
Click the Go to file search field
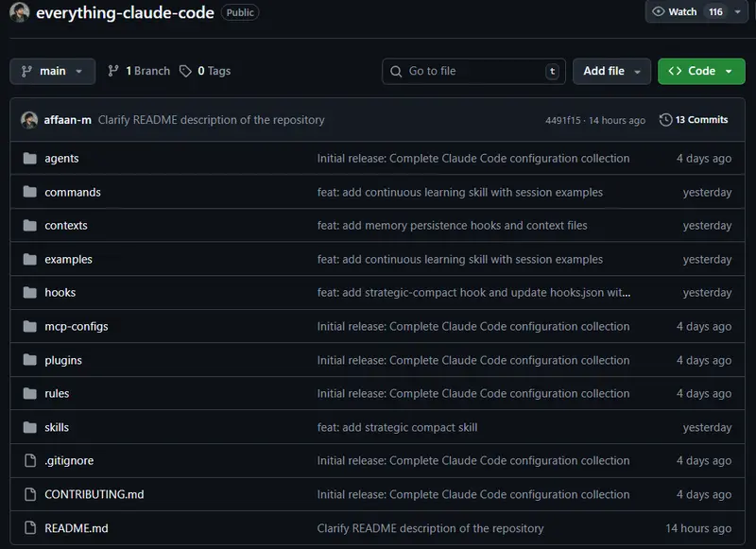click(x=472, y=71)
